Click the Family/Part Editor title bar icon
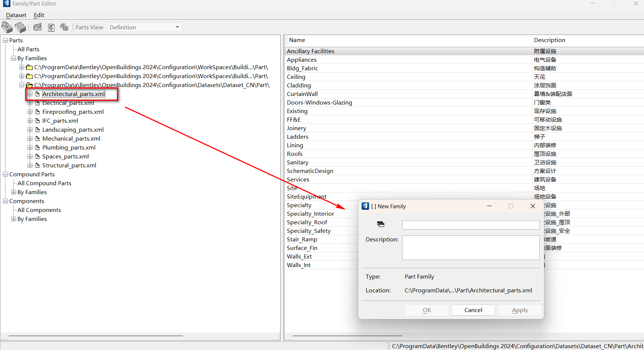This screenshot has height=350, width=644. 7,4
